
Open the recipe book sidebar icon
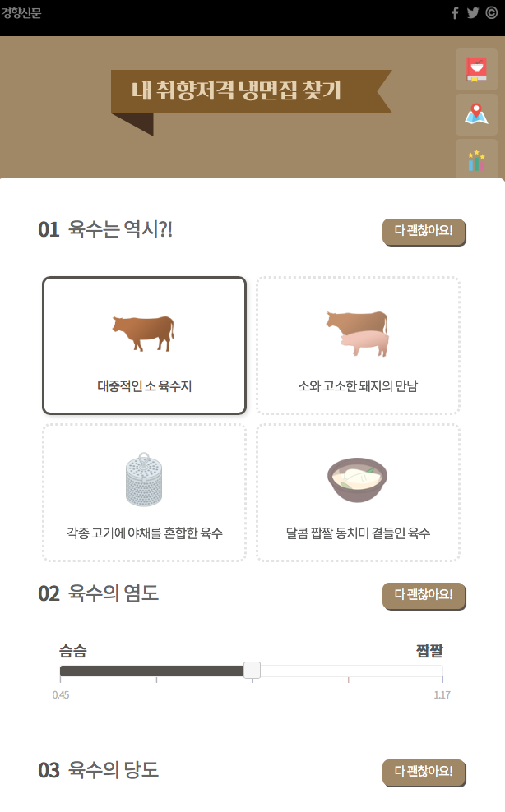pyautogui.click(x=475, y=70)
